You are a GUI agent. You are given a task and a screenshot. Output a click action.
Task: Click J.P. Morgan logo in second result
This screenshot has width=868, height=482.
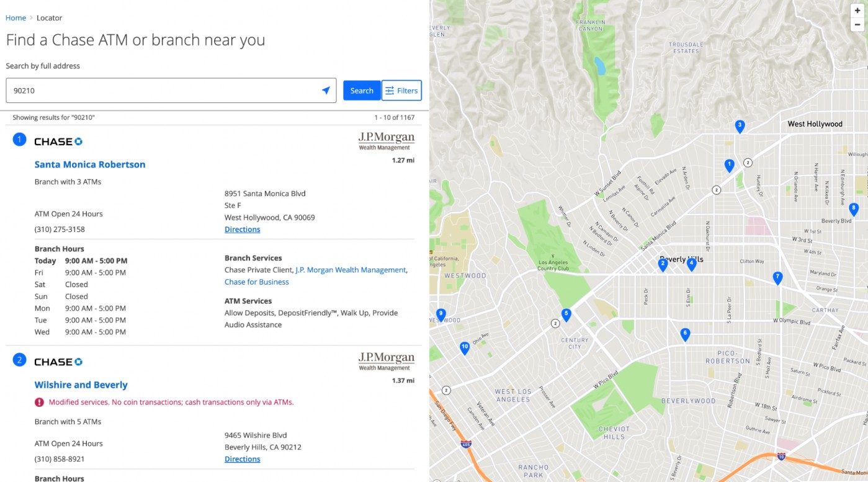click(x=386, y=361)
